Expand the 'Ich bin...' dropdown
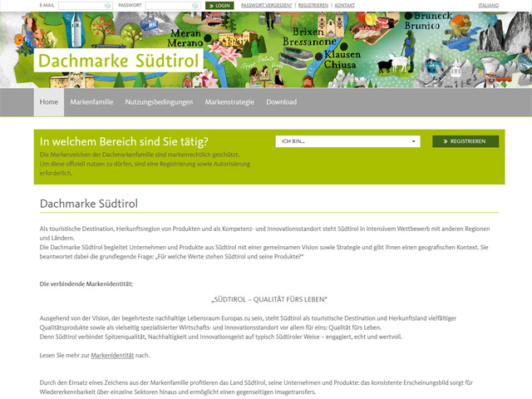The height and width of the screenshot is (399, 532). tap(347, 141)
